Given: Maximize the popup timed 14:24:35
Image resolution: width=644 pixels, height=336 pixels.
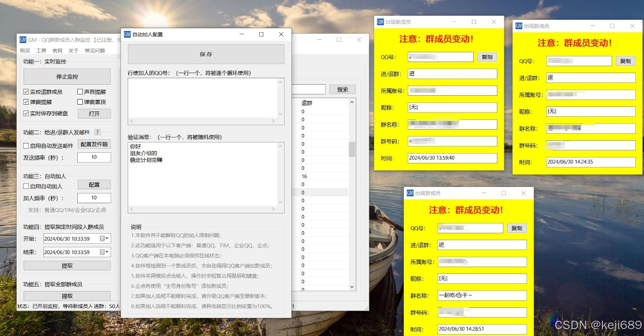Looking at the screenshot, I should click(613, 26).
